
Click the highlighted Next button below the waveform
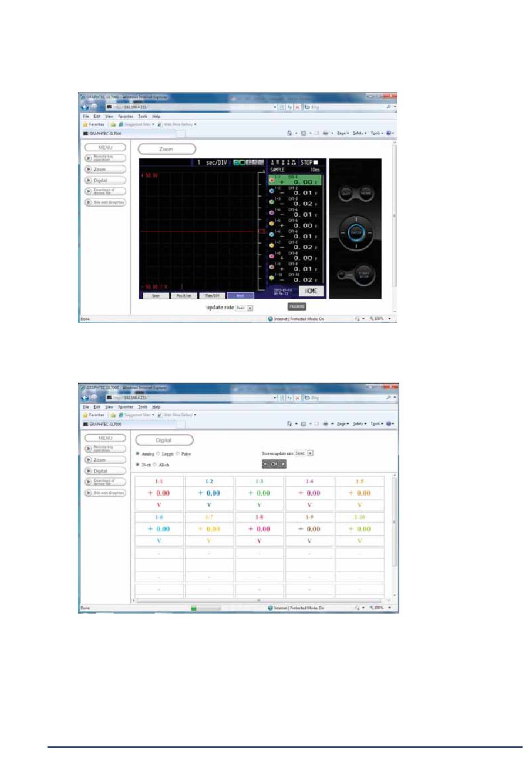240,296
